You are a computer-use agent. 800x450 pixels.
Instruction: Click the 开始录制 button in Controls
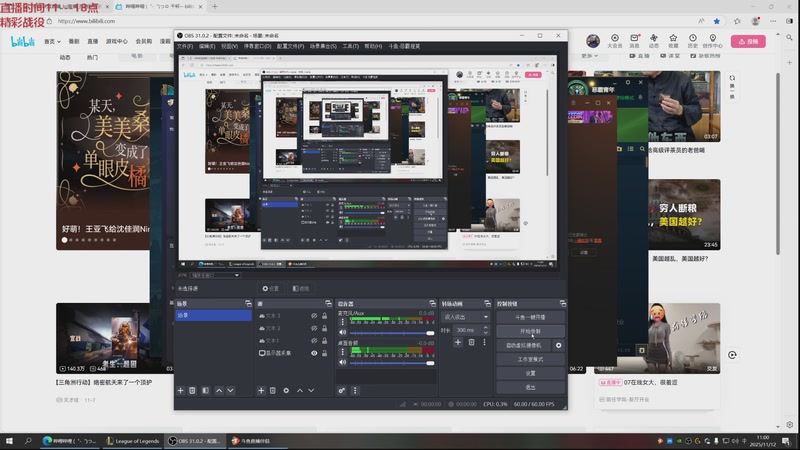pos(530,331)
